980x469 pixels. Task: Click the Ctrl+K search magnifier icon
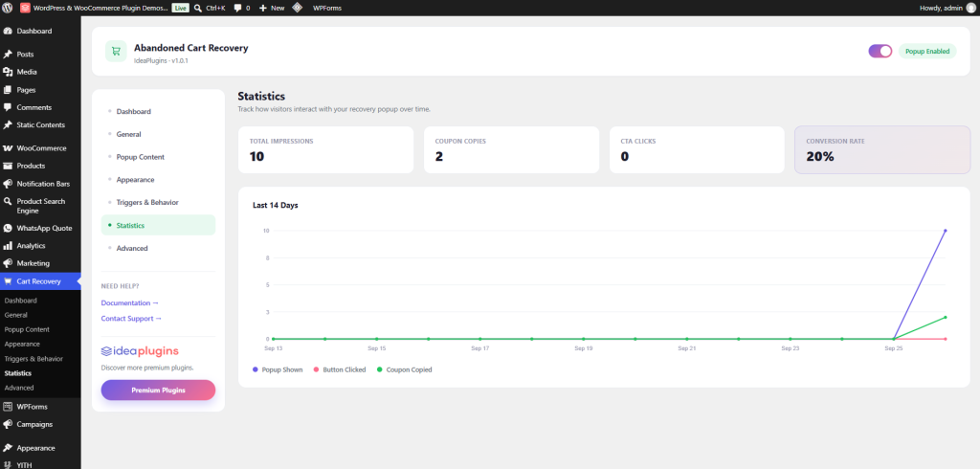tap(198, 8)
